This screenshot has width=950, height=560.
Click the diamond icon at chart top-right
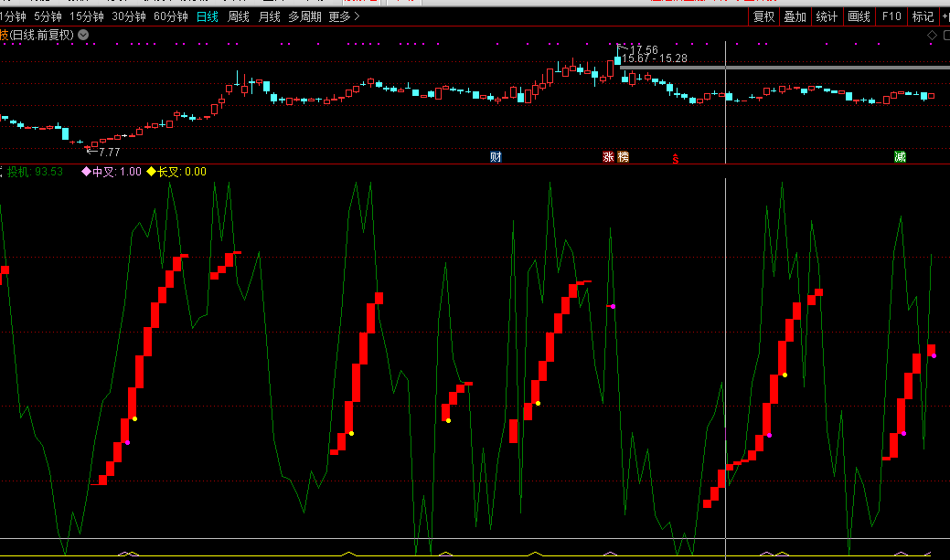point(933,36)
